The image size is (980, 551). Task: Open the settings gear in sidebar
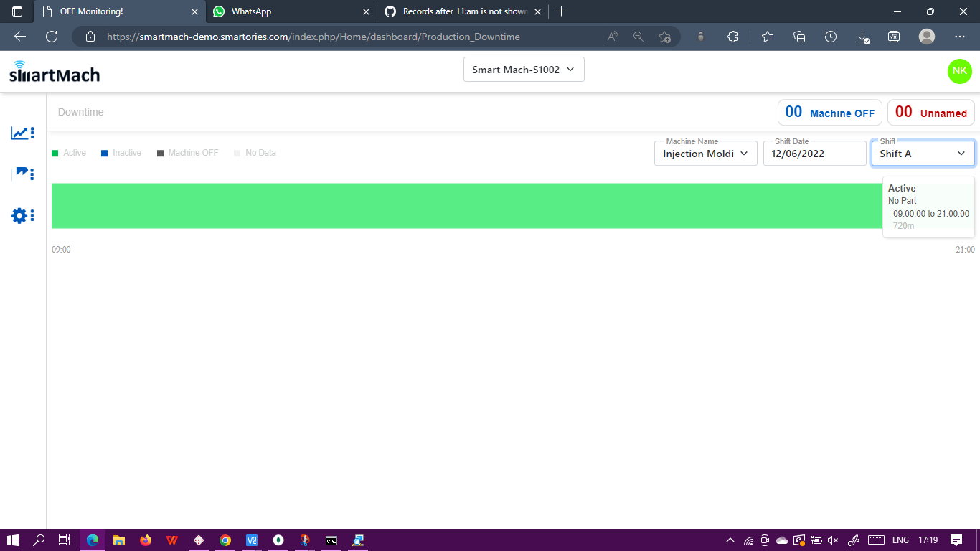click(x=19, y=215)
